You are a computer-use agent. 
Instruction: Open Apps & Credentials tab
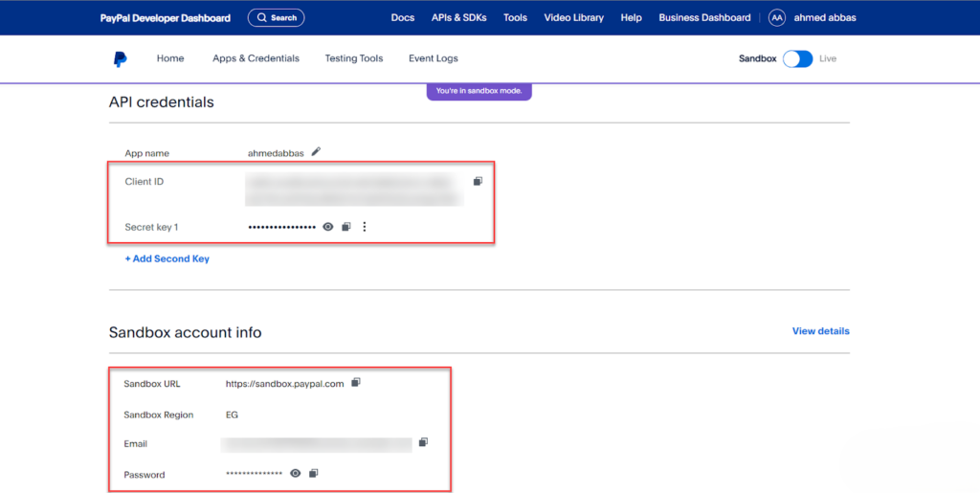click(256, 58)
